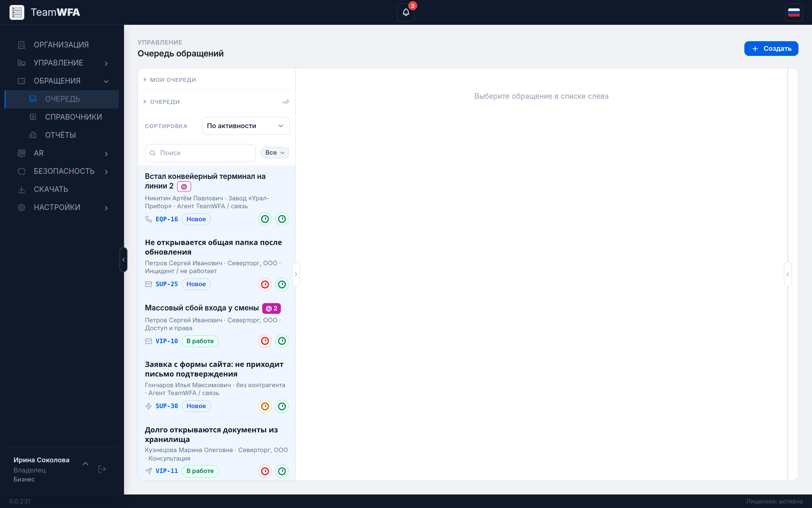The image size is (812, 508).
Task: Switch language via Russian flag icon
Action: [x=794, y=12]
